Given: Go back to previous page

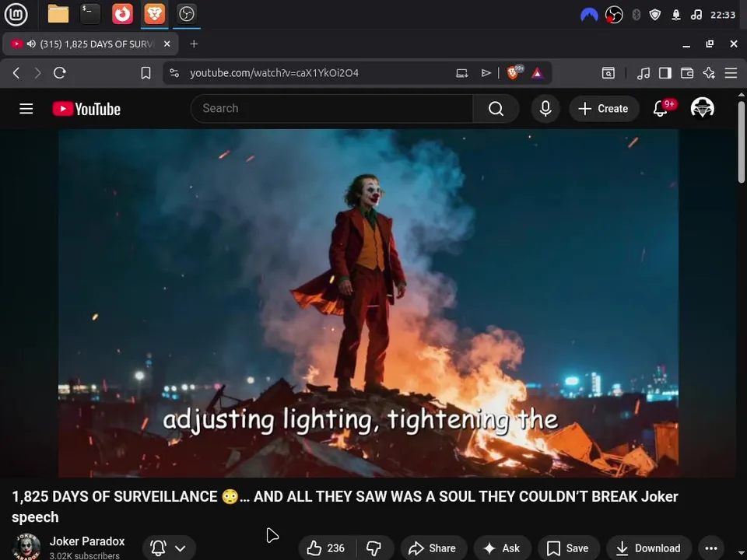Looking at the screenshot, I should [x=16, y=73].
